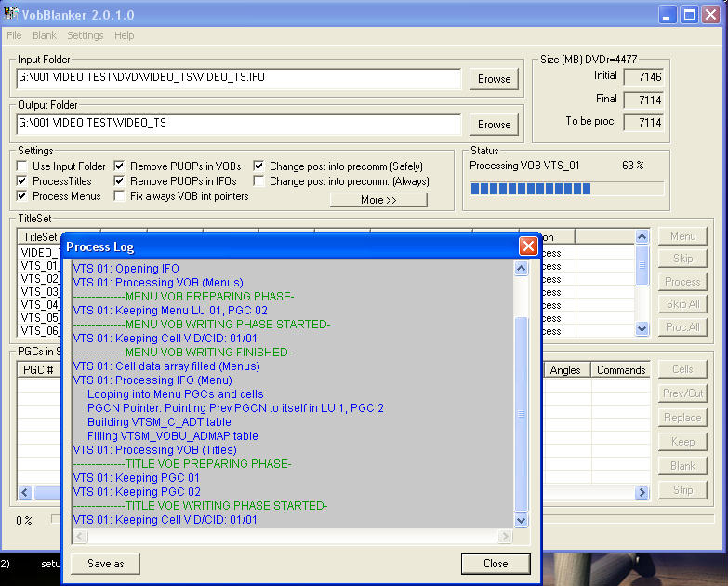Click the Skip All button
728x586 pixels.
[x=682, y=304]
